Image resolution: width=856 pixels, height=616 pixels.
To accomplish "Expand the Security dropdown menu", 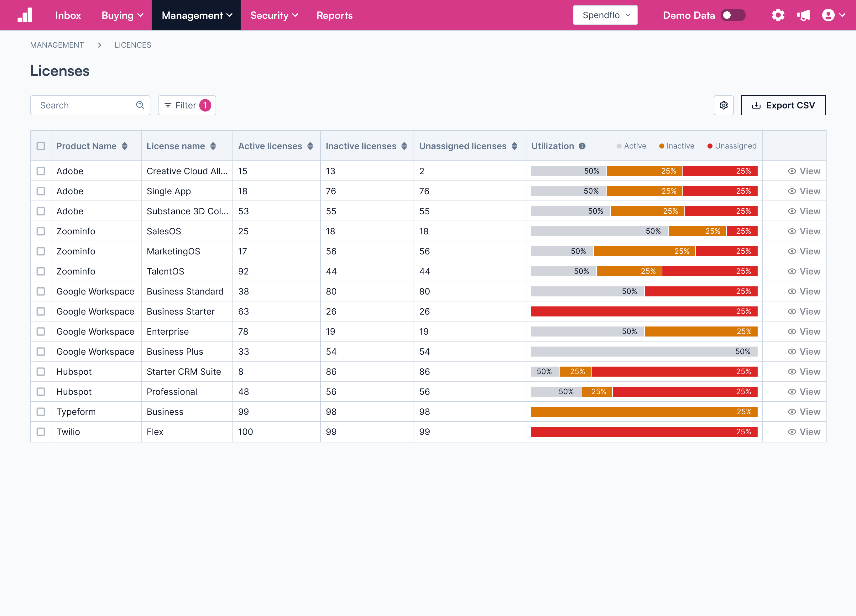I will point(274,15).
